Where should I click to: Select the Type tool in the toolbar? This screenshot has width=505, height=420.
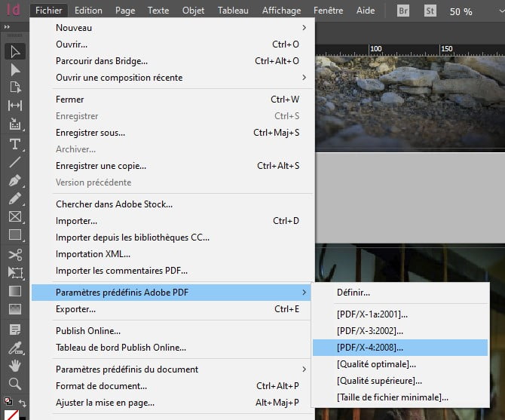tap(14, 144)
